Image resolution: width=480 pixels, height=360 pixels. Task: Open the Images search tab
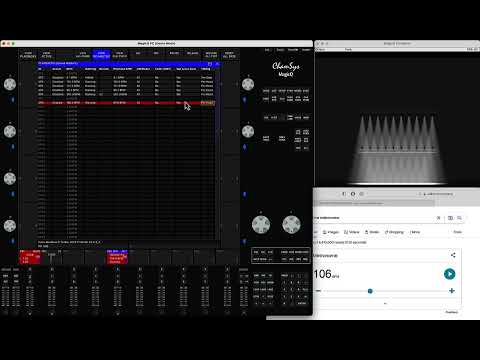point(331,232)
